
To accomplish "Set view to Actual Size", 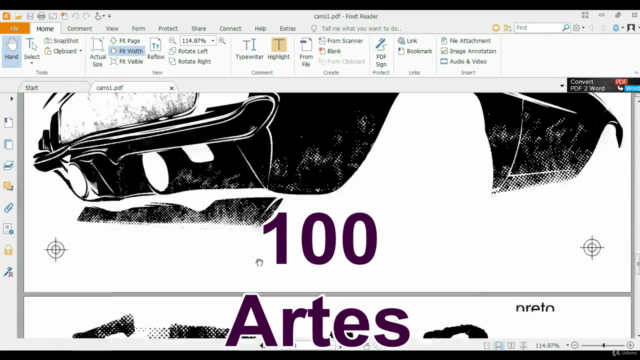I will tap(98, 51).
